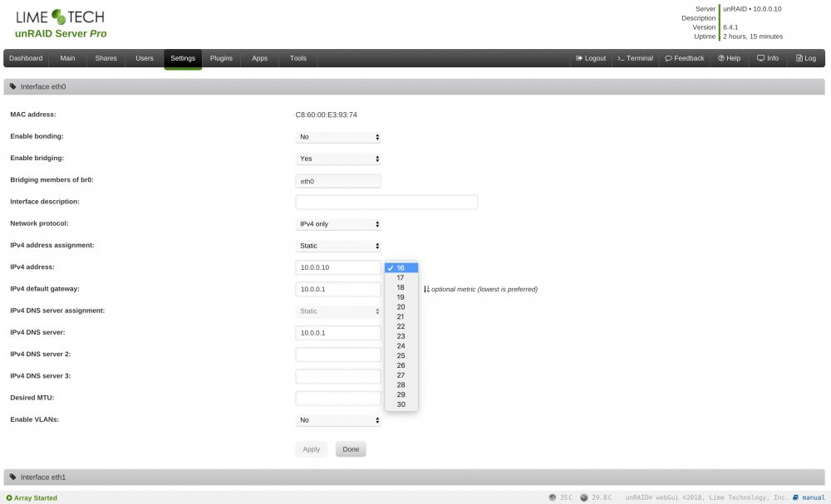The image size is (831, 504).
Task: Select the Settings tab
Action: point(183,58)
